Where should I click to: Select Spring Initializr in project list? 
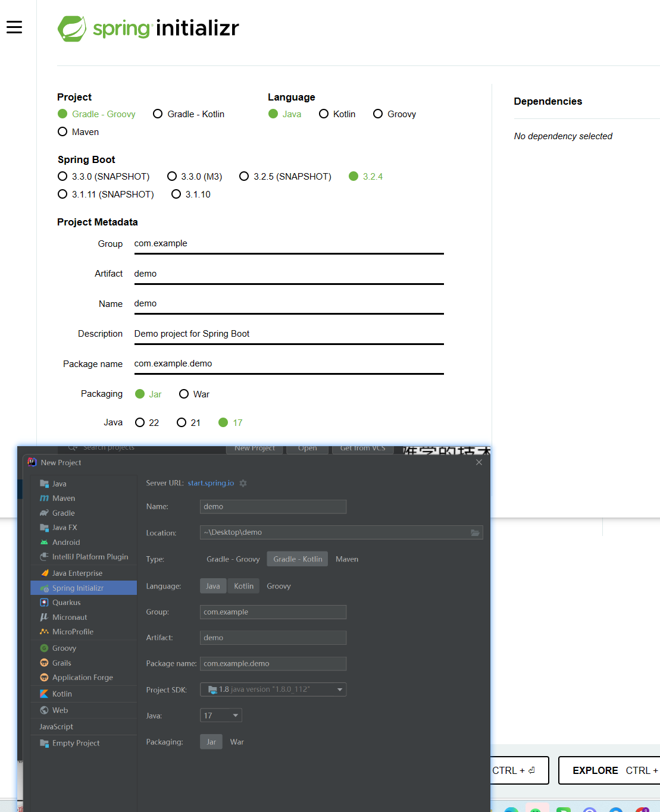(x=77, y=588)
